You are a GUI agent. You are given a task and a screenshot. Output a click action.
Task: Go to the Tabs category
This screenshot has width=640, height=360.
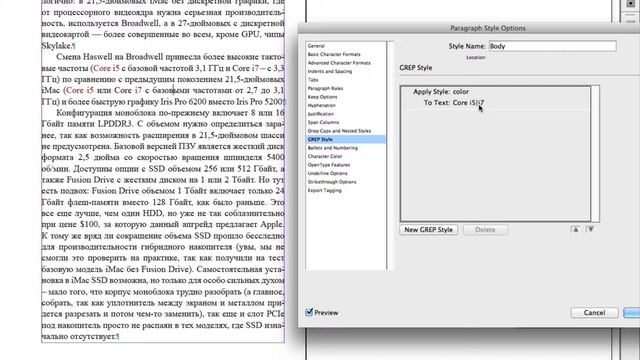pyautogui.click(x=313, y=80)
